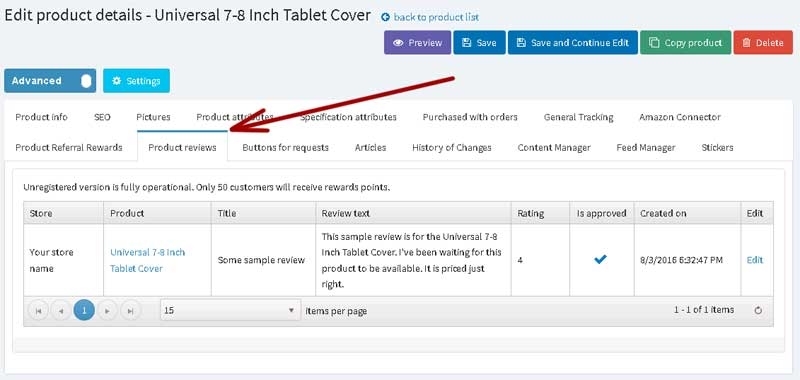
Task: Save the product
Action: [479, 43]
